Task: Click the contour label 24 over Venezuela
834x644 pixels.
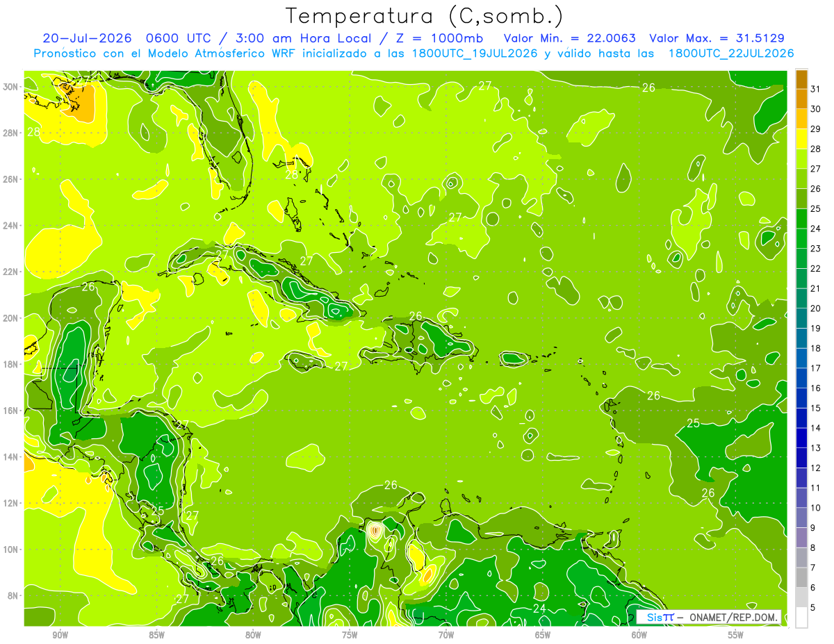Action: (539, 609)
